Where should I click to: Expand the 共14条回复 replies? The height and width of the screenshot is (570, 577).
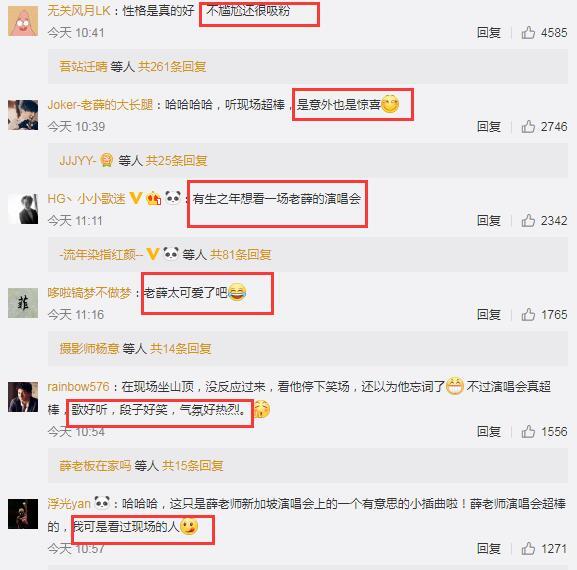(181, 348)
